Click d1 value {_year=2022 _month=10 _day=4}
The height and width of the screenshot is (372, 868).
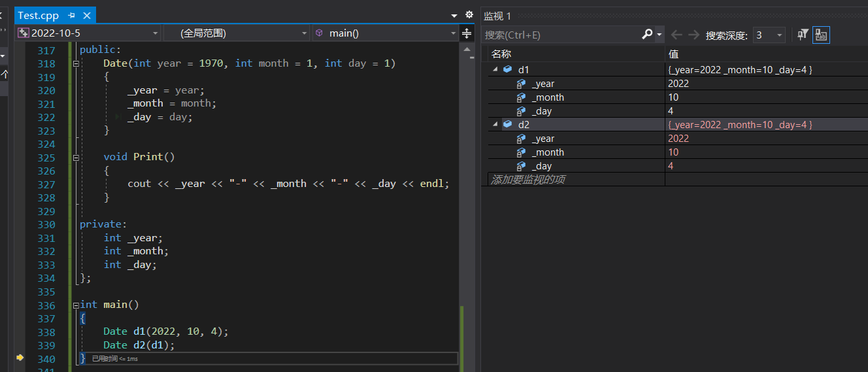(x=740, y=69)
